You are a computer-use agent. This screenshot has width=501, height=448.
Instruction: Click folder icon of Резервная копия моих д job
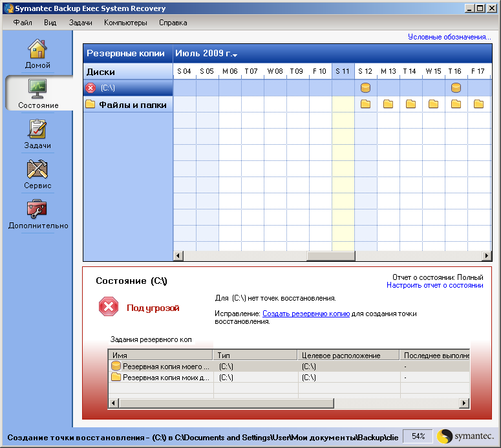116,377
